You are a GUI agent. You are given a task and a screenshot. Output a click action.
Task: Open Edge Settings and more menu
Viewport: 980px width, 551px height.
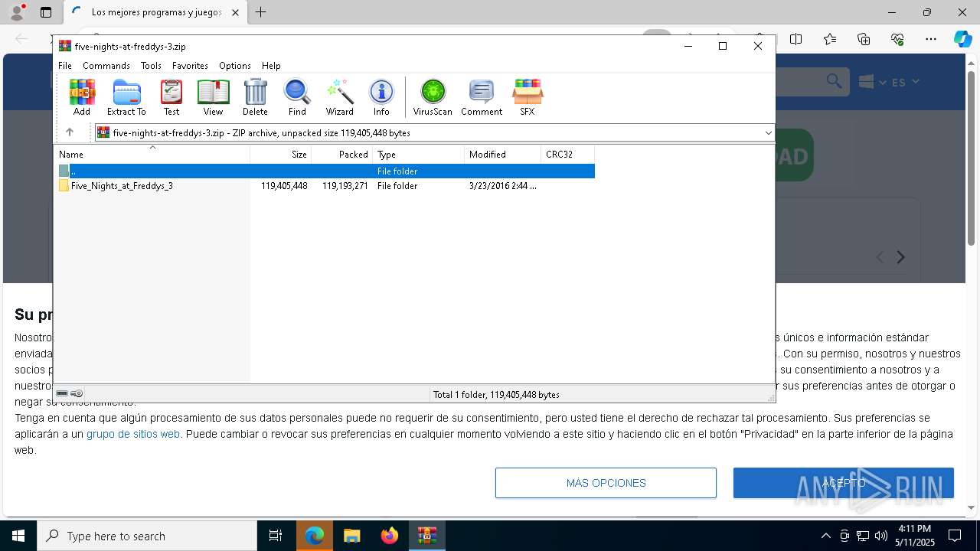tap(931, 39)
